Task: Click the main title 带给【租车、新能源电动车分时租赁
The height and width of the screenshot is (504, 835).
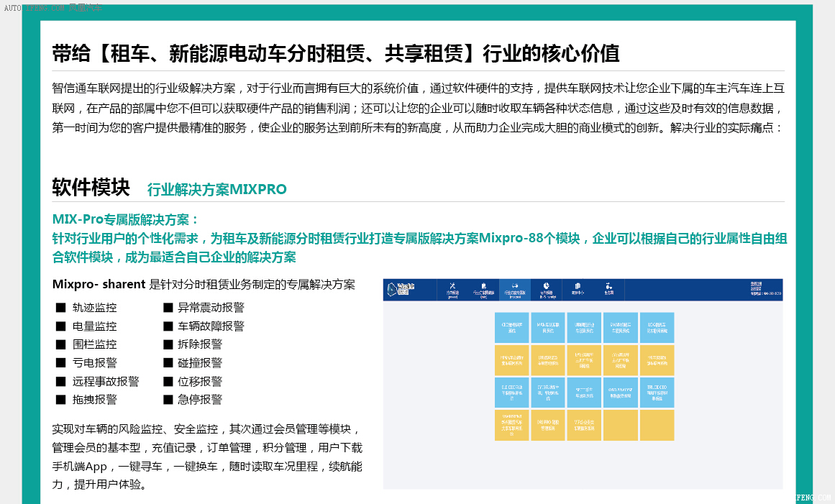Action: coord(335,53)
